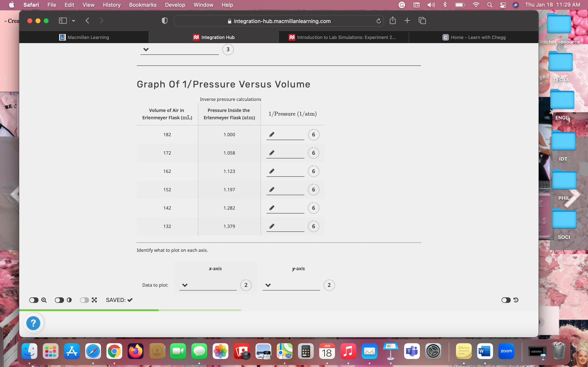Viewport: 588px width, 367px height.
Task: Click the Safari share icon
Action: pos(393,21)
